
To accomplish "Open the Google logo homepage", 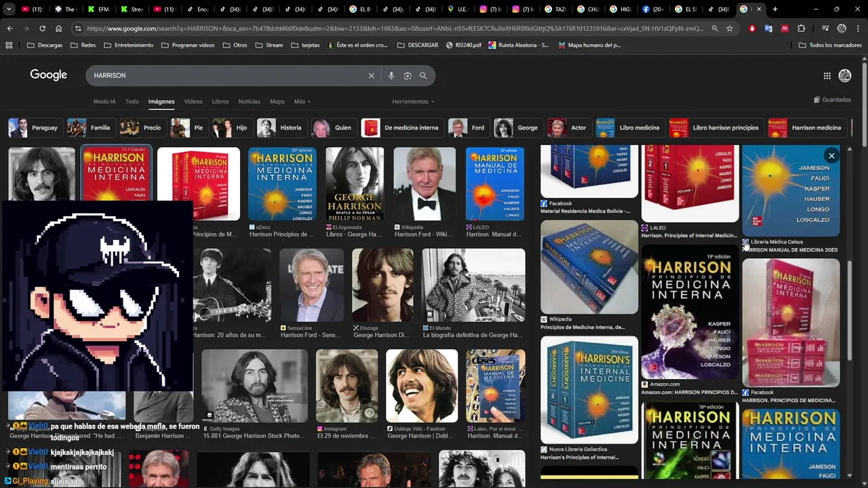I will tap(48, 75).
